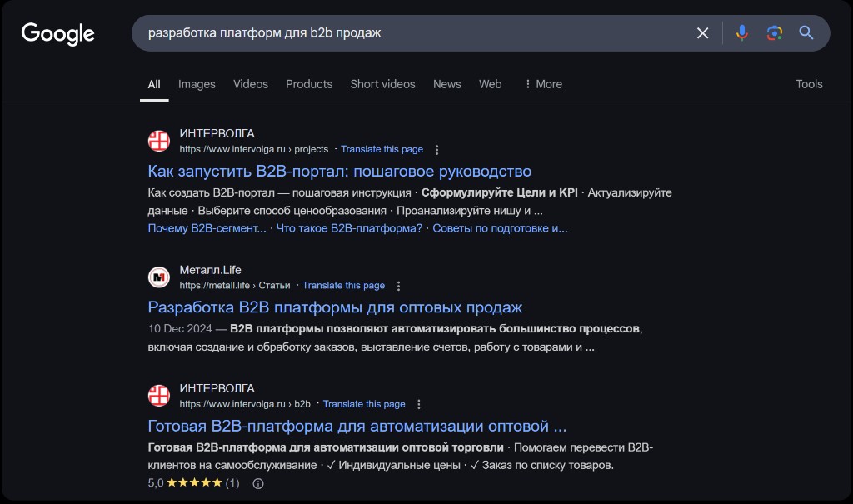Screen dimensions: 853x504
Task: Translate the metall.life page
Action: pos(343,285)
